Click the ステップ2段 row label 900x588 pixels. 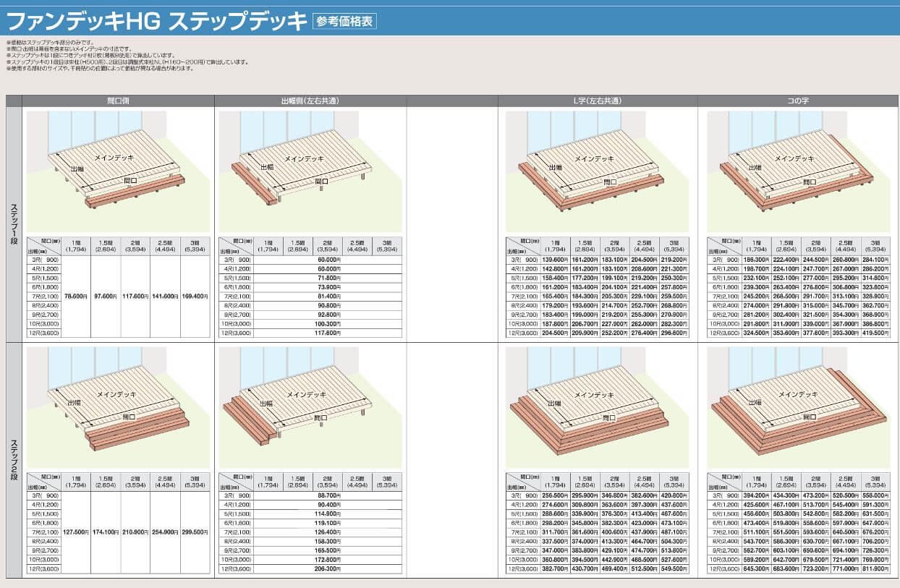(14, 460)
